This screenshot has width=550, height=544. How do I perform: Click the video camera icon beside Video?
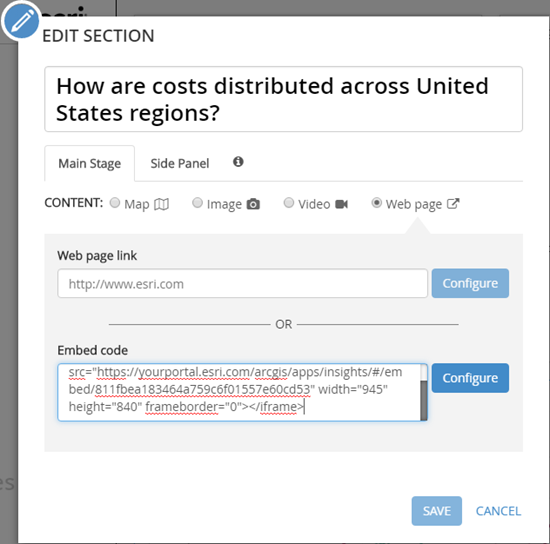341,204
